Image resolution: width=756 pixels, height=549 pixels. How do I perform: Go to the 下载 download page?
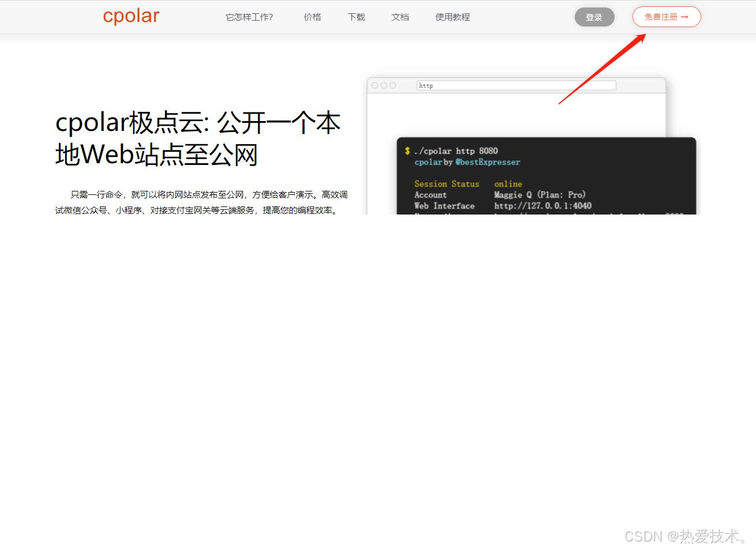click(x=357, y=17)
